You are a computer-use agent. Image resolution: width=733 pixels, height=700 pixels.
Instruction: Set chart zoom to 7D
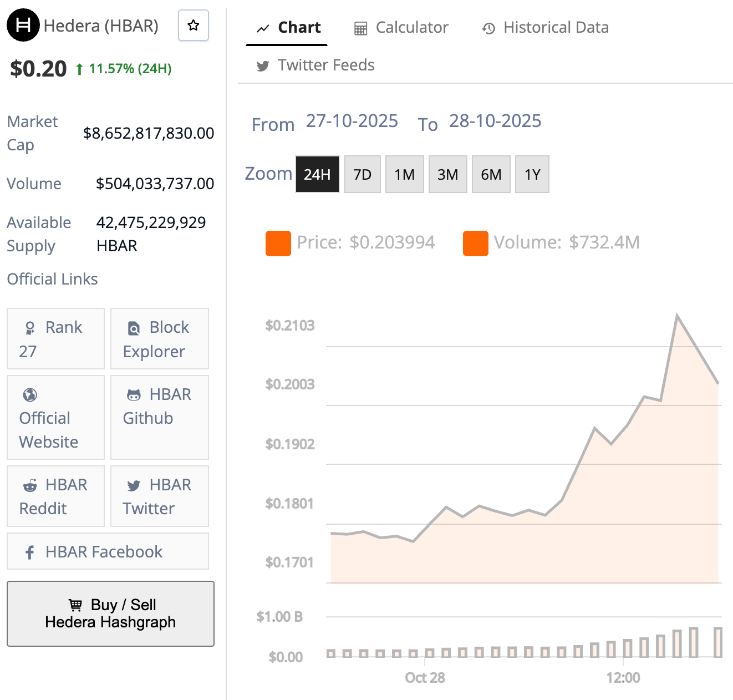(362, 175)
